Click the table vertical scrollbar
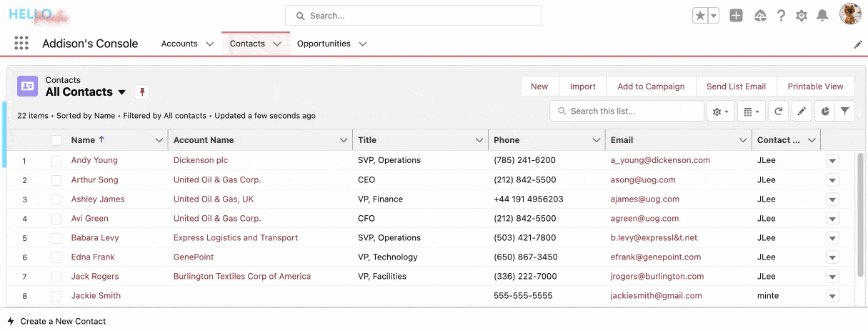The width and height of the screenshot is (868, 331). point(860,214)
